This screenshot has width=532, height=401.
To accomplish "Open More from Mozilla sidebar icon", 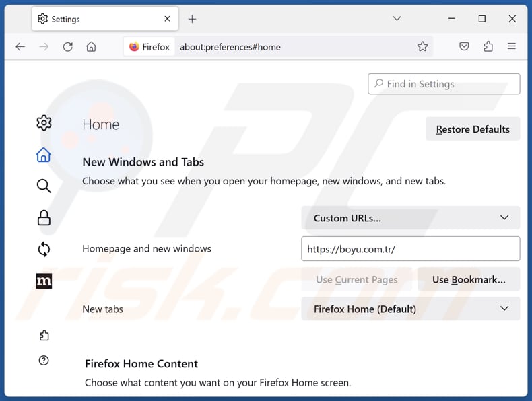I will click(x=44, y=281).
